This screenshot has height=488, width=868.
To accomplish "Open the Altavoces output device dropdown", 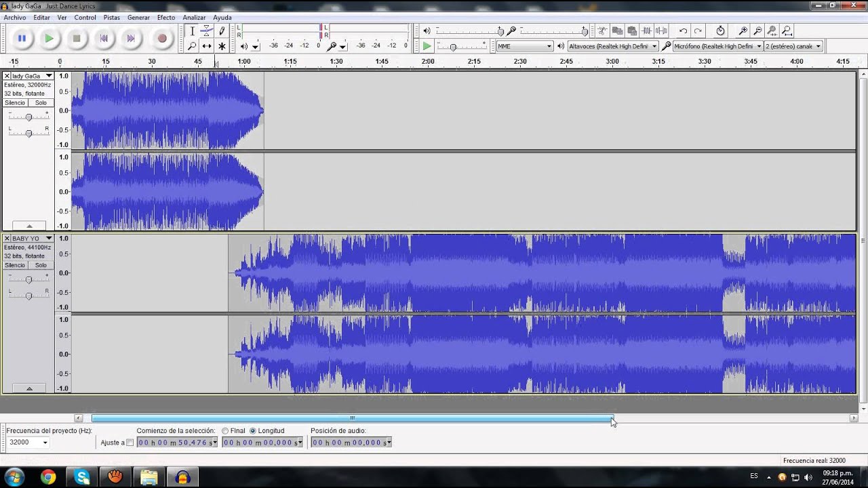I will click(613, 46).
